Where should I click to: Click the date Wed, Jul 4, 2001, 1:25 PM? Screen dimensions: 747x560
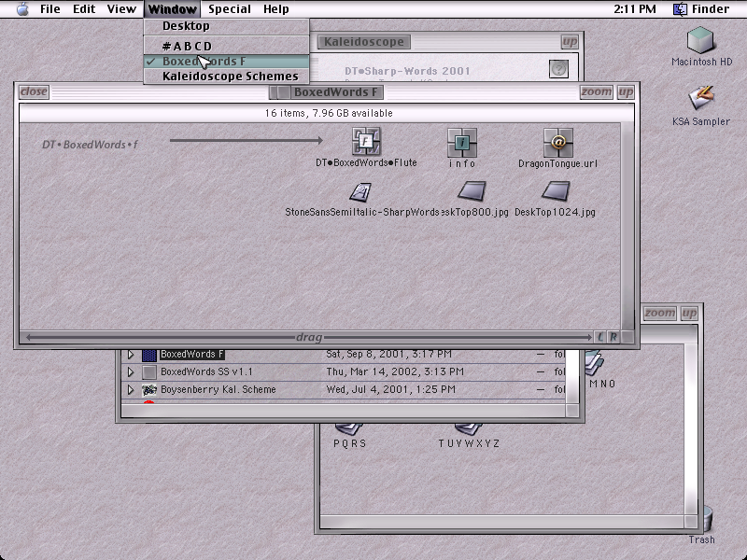(390, 389)
